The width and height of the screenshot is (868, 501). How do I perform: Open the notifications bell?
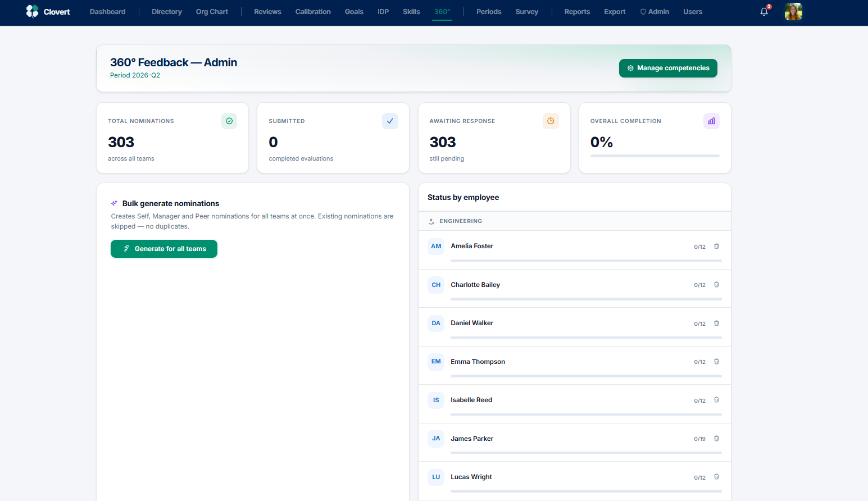point(764,12)
